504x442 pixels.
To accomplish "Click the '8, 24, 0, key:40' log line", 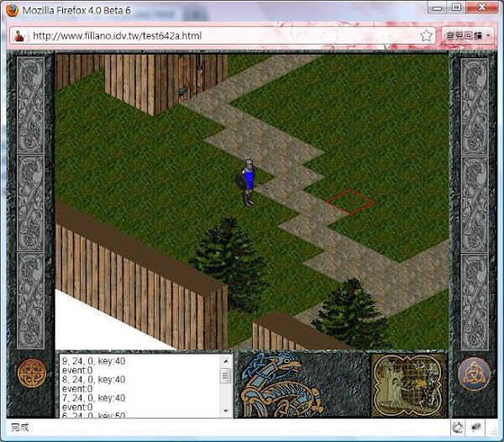I will [94, 379].
